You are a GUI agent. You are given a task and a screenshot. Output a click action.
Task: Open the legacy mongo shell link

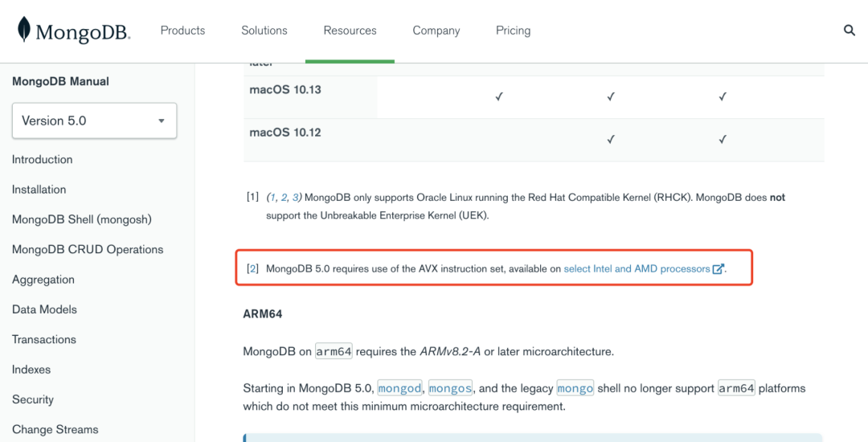pos(575,388)
